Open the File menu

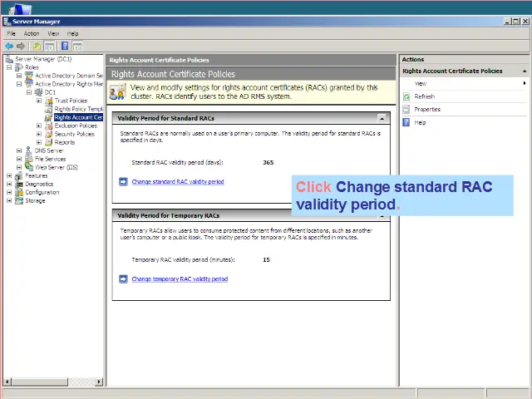tap(11, 33)
